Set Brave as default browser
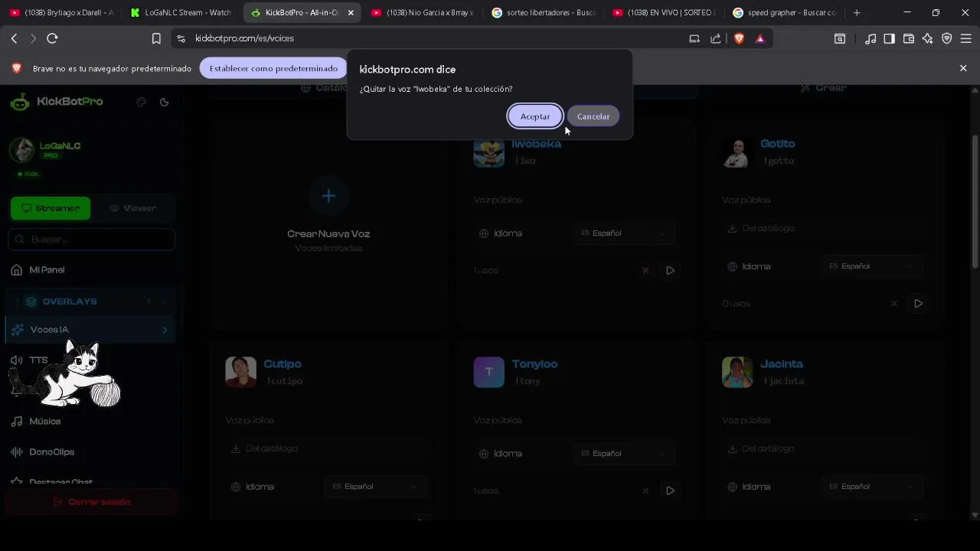 pyautogui.click(x=273, y=68)
